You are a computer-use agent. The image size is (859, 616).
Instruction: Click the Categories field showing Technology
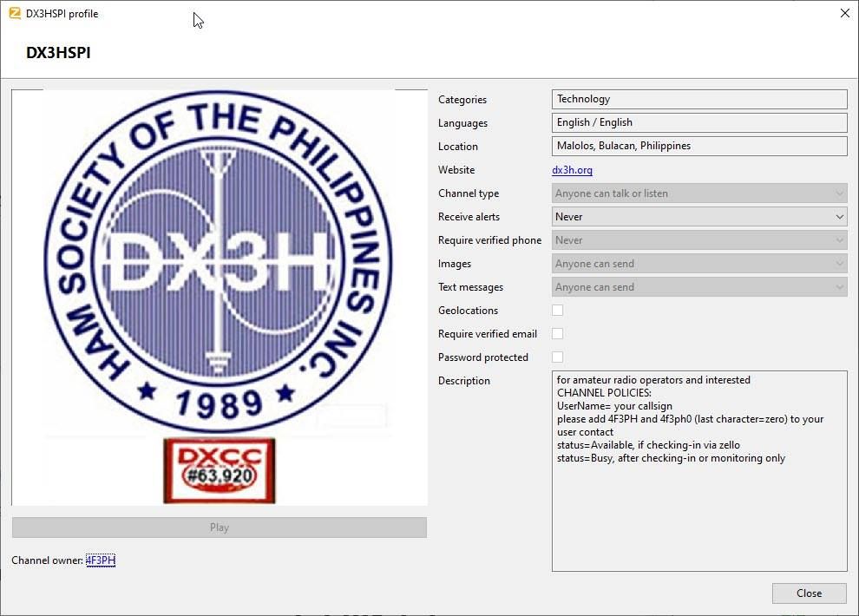click(x=699, y=99)
